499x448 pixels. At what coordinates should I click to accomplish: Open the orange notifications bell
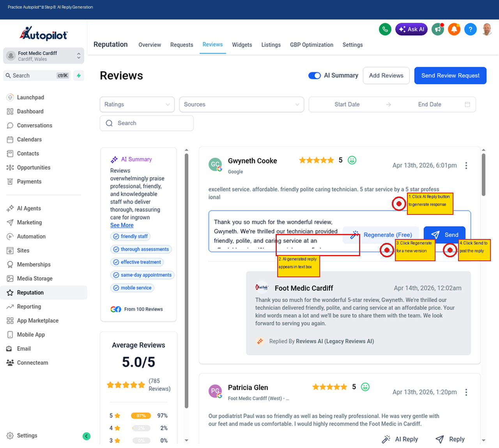pyautogui.click(x=454, y=29)
